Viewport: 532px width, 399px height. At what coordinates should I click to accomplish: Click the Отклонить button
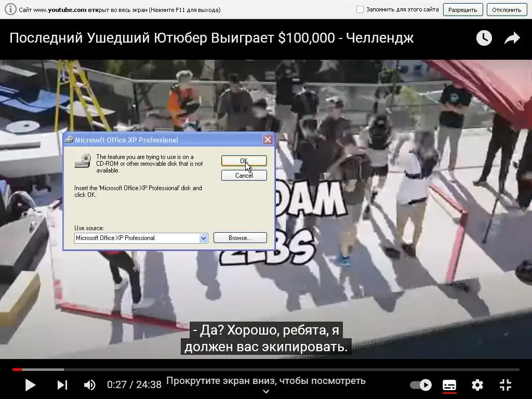pyautogui.click(x=507, y=10)
